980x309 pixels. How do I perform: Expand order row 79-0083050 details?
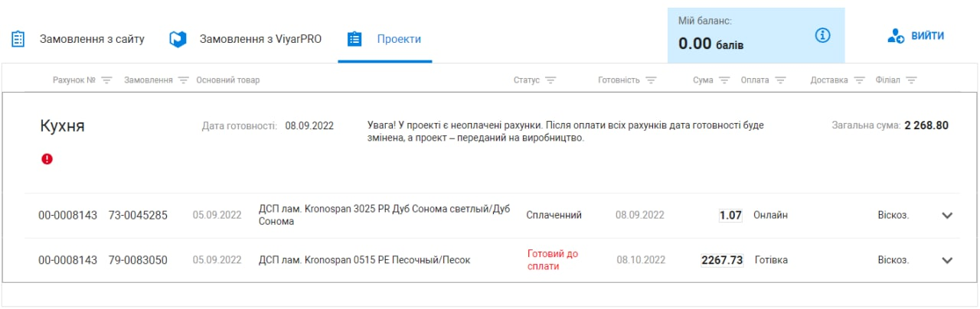[x=947, y=260]
